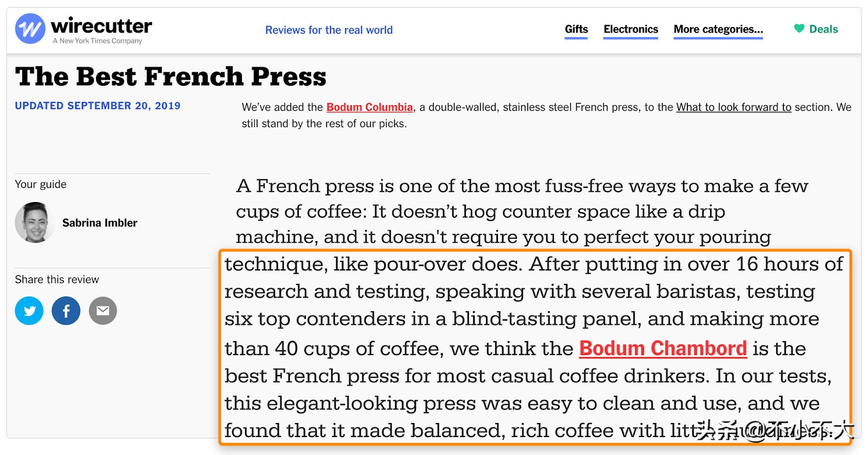Open the Electronics category

[630, 29]
